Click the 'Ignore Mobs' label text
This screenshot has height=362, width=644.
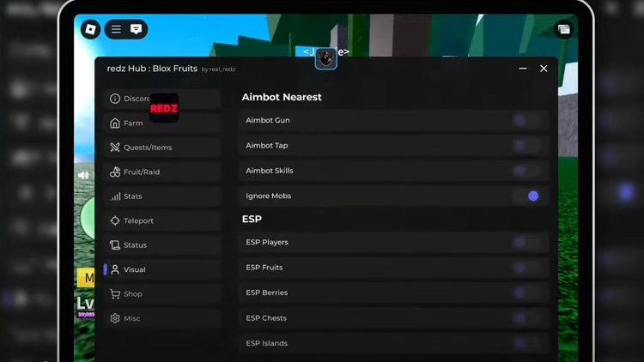tap(269, 196)
